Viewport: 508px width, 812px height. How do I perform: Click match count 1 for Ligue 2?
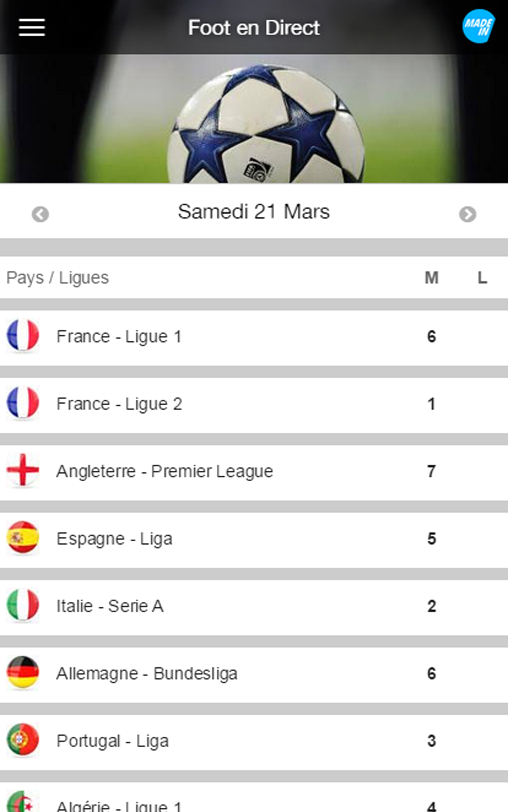coord(431,404)
